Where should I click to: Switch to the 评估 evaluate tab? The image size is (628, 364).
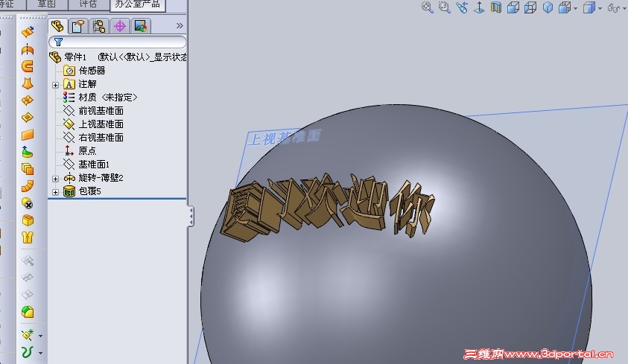(x=88, y=4)
